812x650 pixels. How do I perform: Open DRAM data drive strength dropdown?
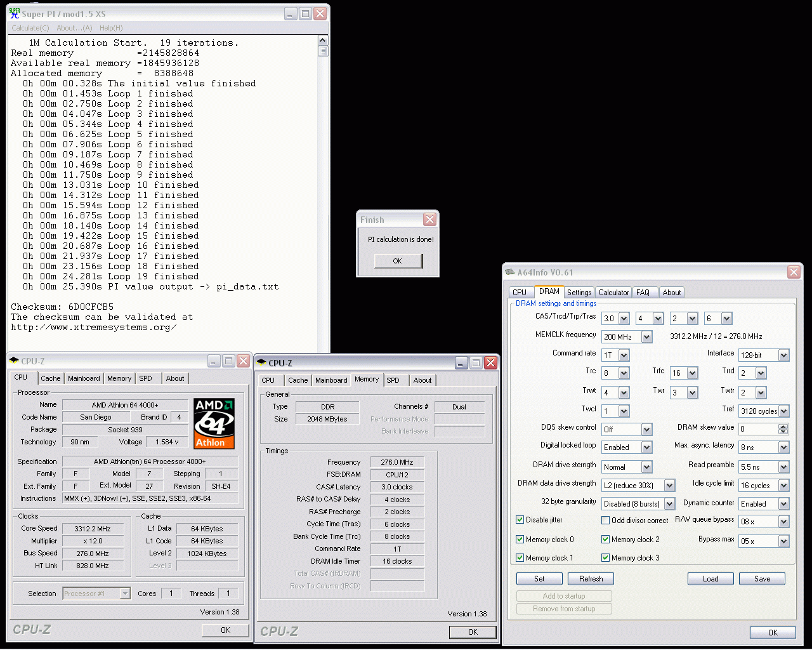(669, 486)
